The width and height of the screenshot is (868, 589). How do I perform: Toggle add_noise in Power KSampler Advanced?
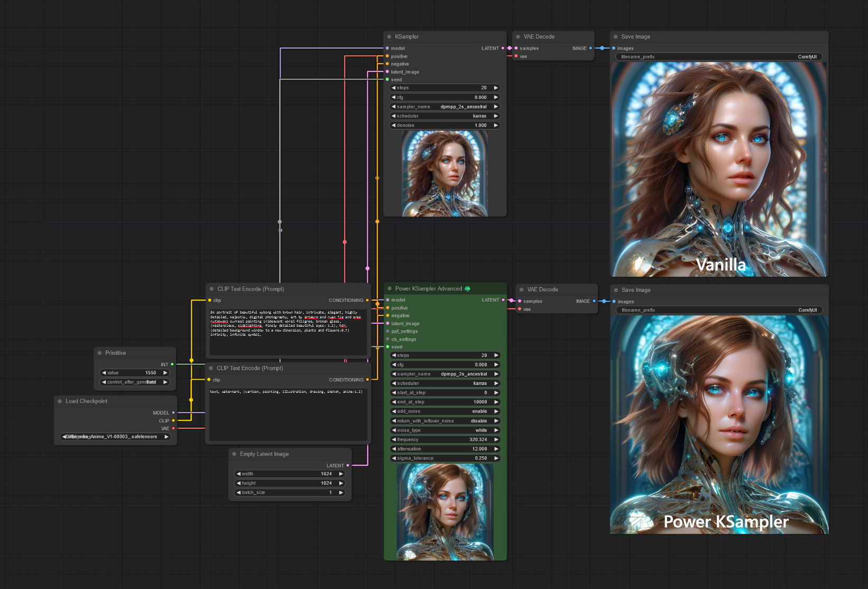(445, 411)
